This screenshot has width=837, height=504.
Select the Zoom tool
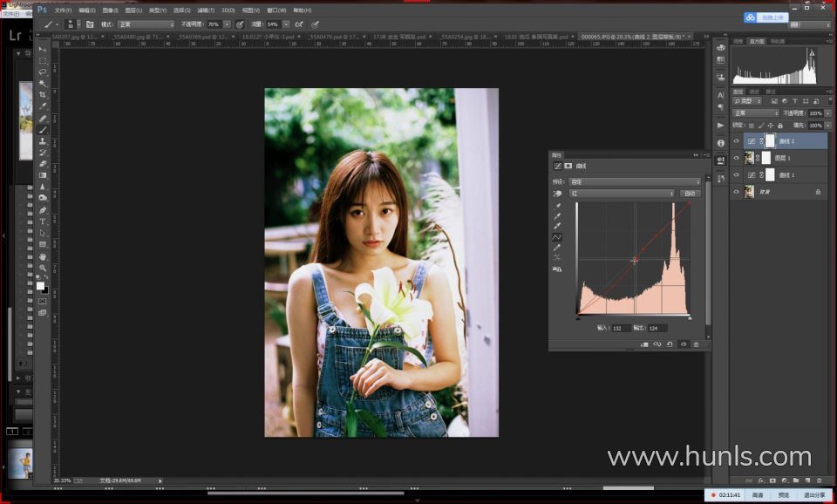tap(43, 268)
